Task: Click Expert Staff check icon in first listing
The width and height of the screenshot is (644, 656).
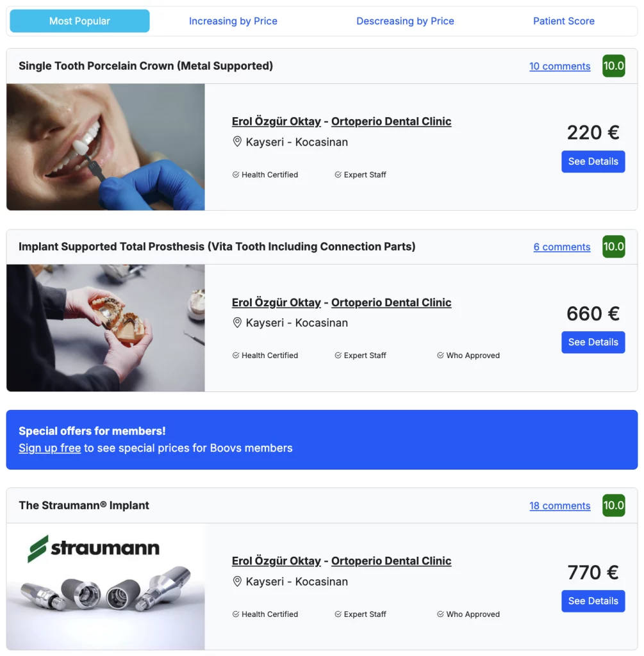Action: pyautogui.click(x=338, y=174)
